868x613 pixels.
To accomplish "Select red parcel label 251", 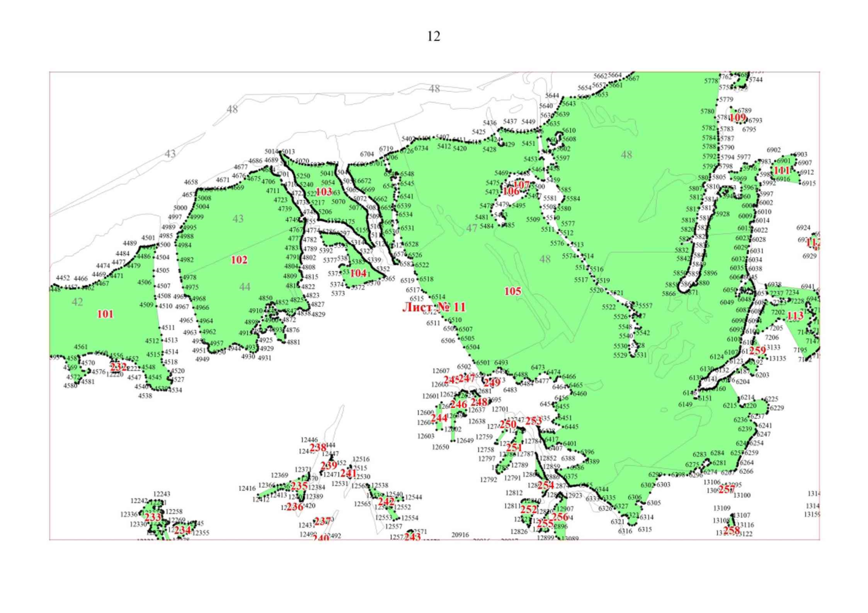I will 514,448.
